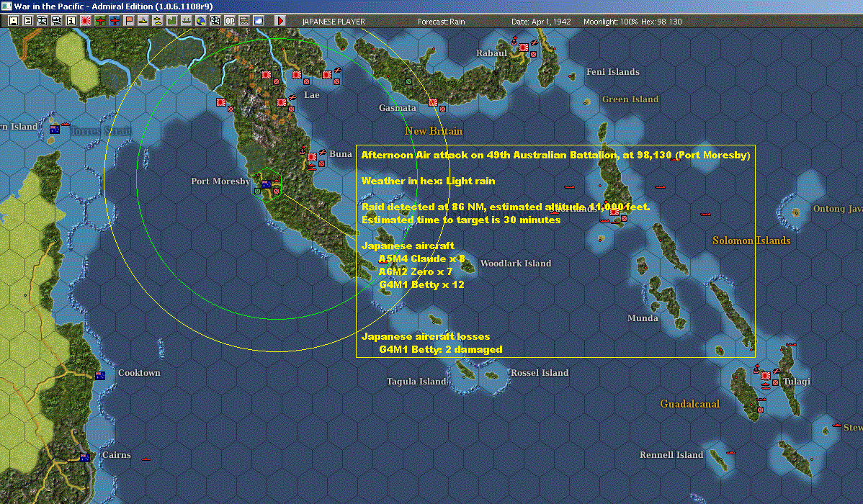The image size is (863, 504).
Task: Click the OP toolbar icon
Action: tap(230, 21)
